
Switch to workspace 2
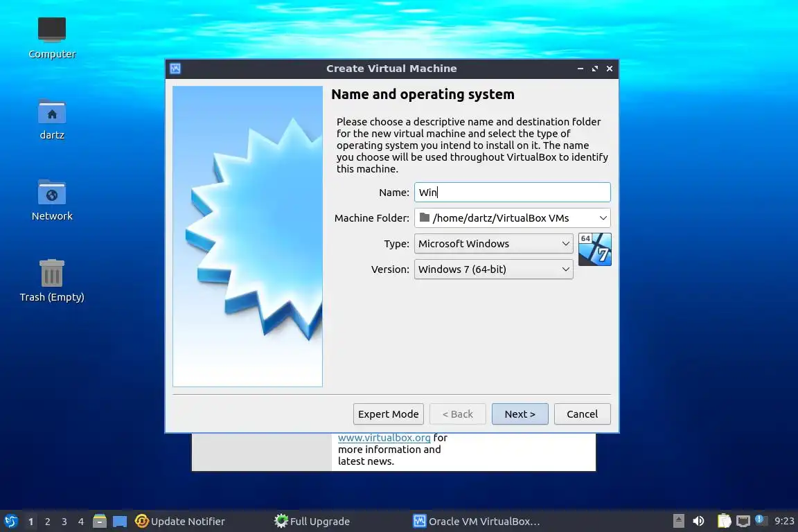point(47,522)
